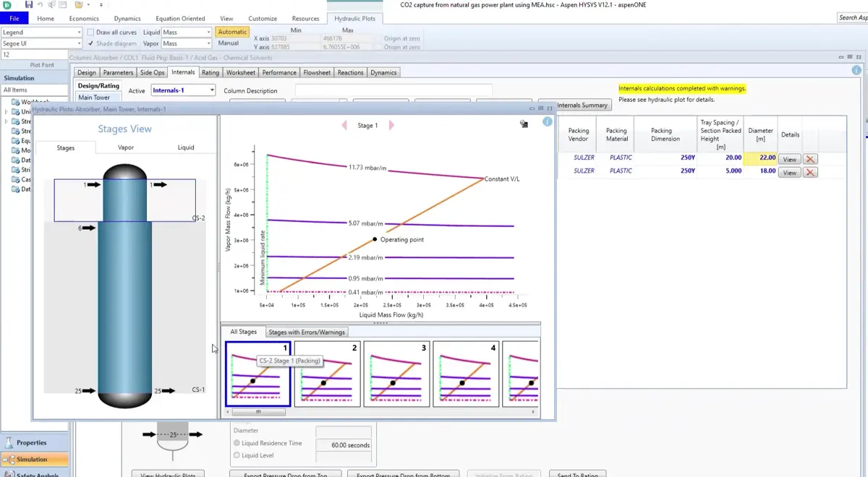Click Export Pressure Drop from Top button
This screenshot has width=868, height=477.
tap(285, 474)
